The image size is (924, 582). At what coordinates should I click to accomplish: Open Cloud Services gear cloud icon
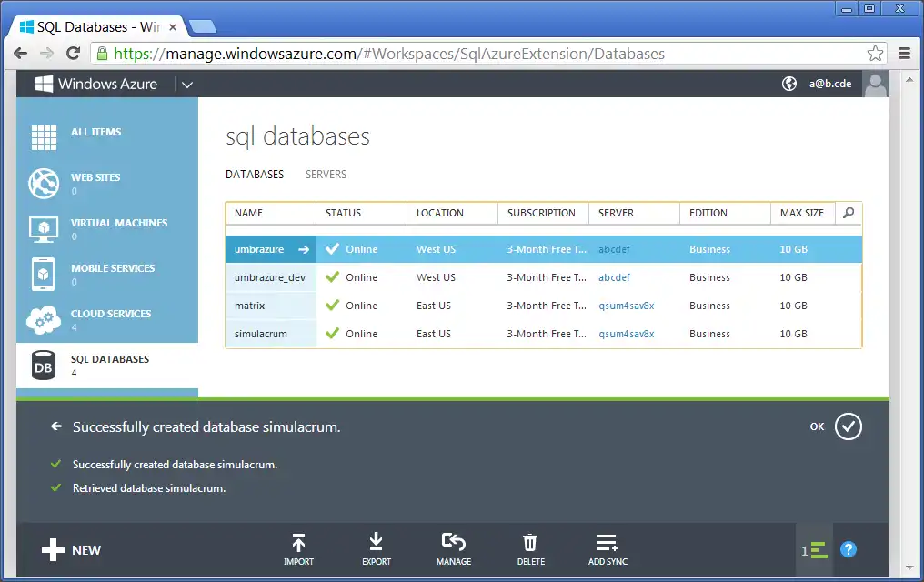point(44,320)
